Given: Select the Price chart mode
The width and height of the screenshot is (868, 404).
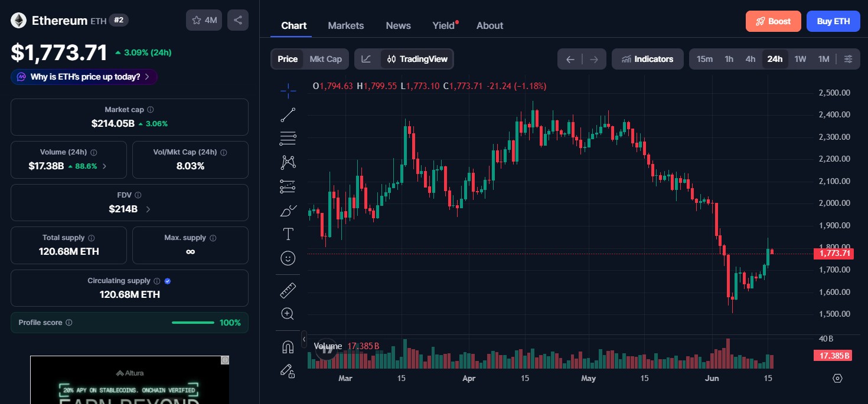Looking at the screenshot, I should 288,59.
